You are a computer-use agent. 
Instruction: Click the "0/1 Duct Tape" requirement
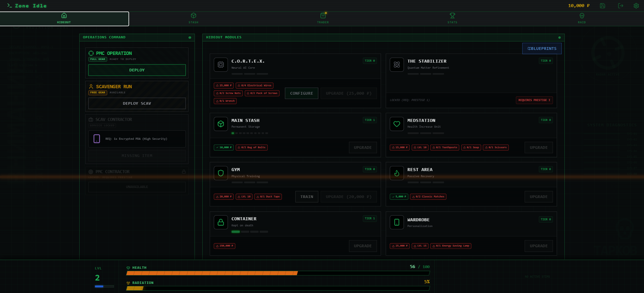(268, 197)
